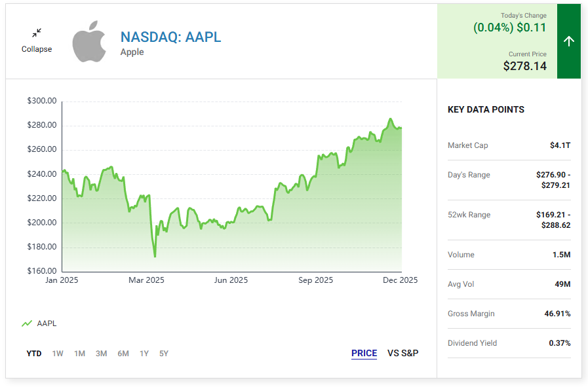
Task: Click the Current Price label
Action: tap(527, 54)
